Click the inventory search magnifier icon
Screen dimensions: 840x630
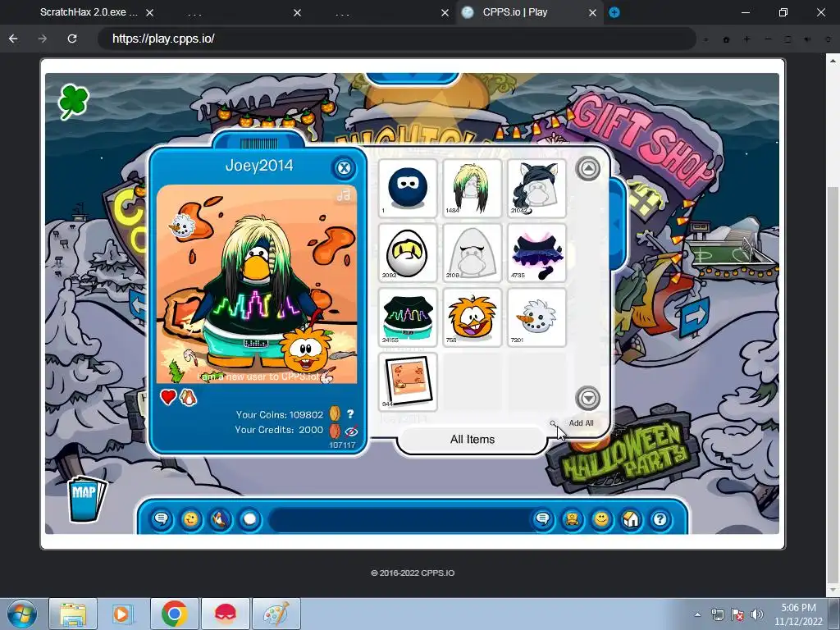(x=553, y=423)
